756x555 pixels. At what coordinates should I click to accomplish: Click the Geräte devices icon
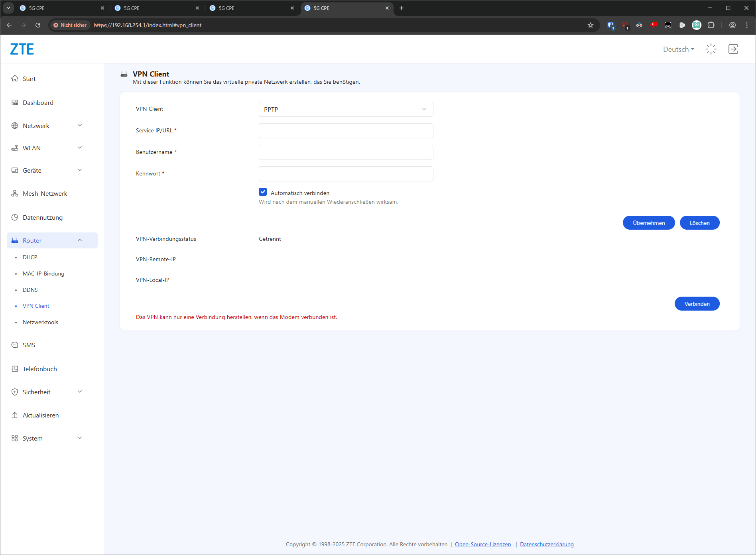click(x=15, y=170)
